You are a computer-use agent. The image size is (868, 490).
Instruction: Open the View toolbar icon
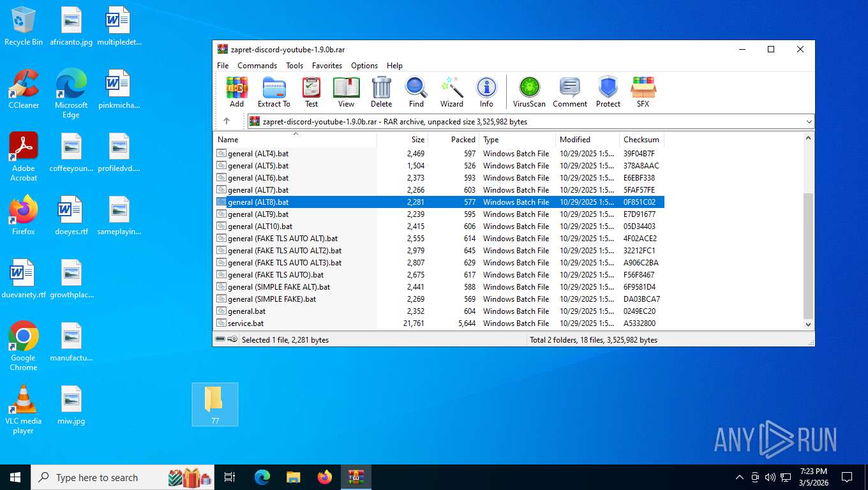[346, 92]
